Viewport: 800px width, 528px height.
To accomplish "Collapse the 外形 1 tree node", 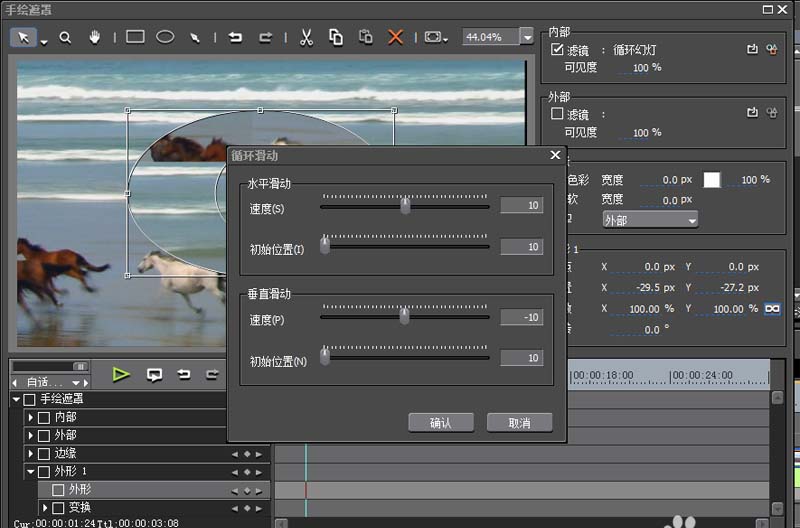I will 31,471.
